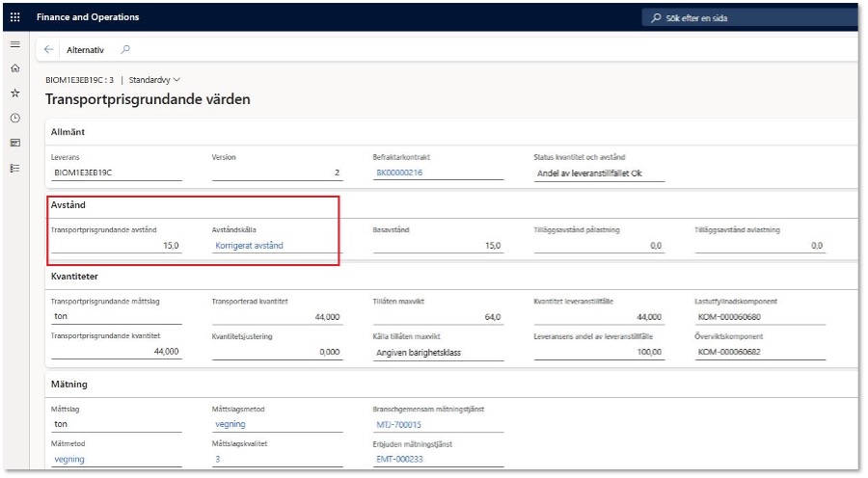Open Workspaces icon in the sidebar
The image size is (868, 478).
click(14, 143)
